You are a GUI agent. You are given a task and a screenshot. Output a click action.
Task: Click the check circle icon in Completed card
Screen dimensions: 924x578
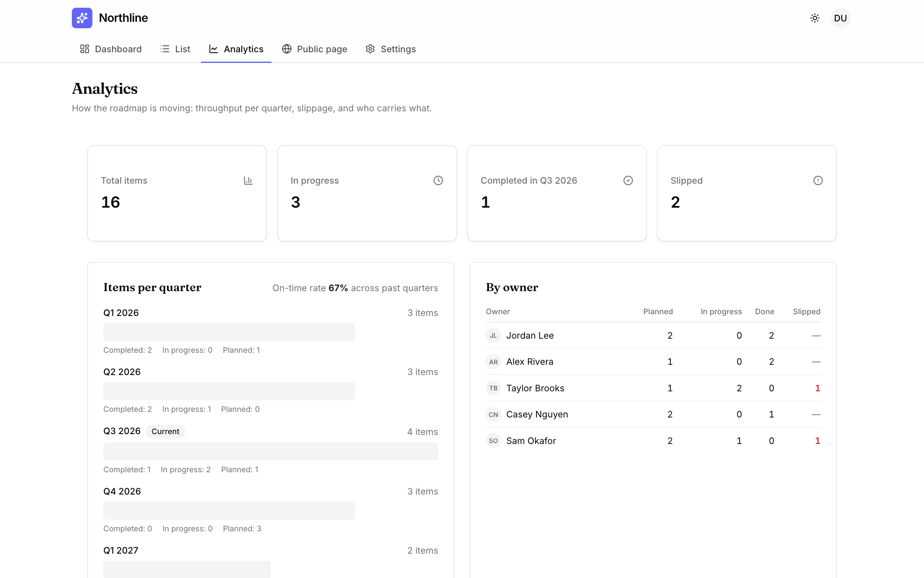pos(628,180)
